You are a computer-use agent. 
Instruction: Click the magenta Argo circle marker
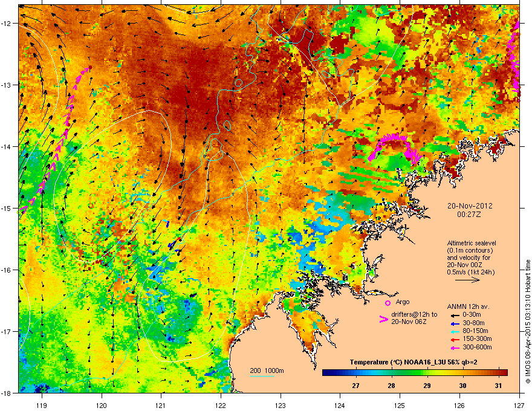click(x=388, y=303)
